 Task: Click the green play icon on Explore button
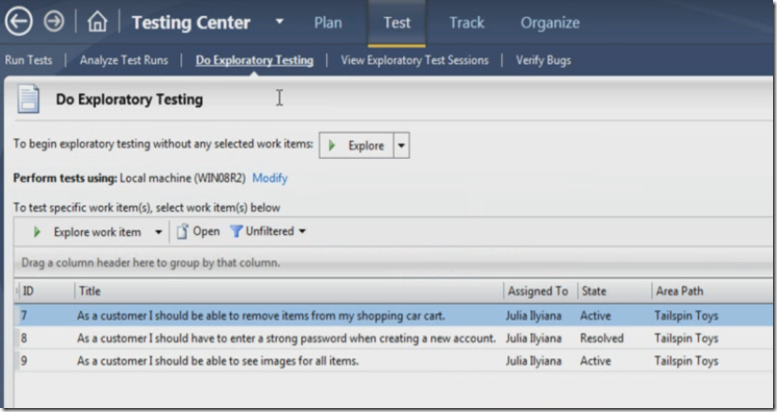332,145
